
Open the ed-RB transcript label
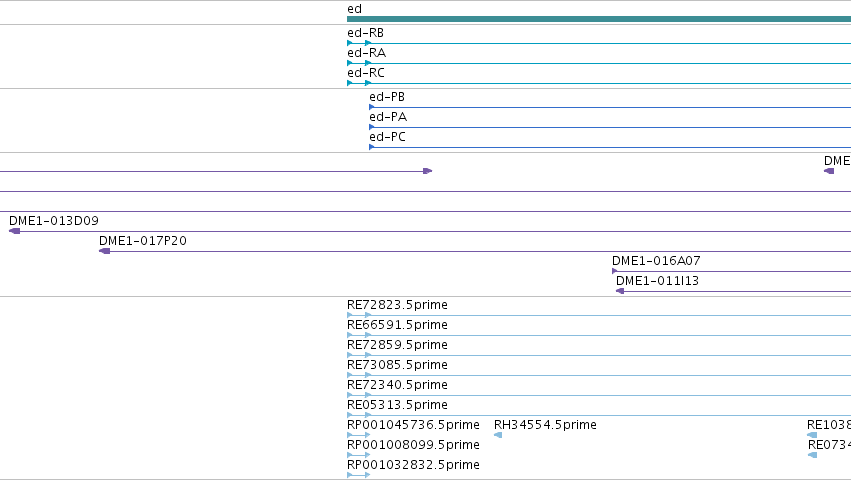tap(365, 33)
